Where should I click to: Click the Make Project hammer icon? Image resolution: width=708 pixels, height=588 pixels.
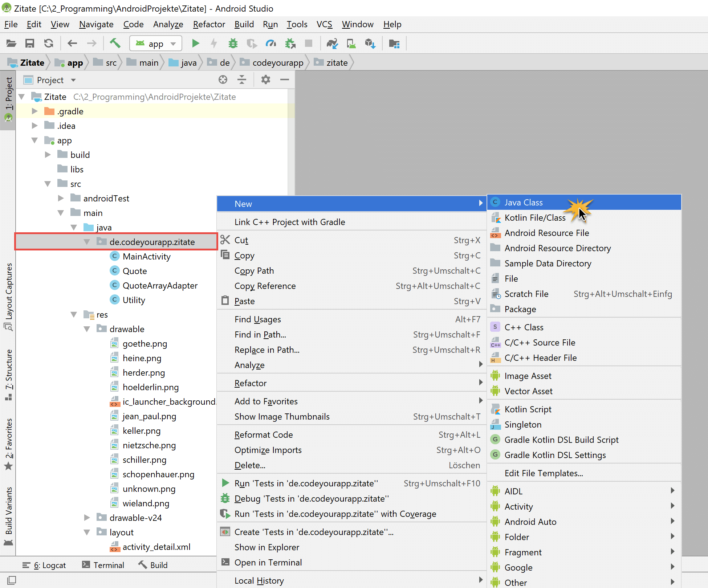(x=115, y=43)
